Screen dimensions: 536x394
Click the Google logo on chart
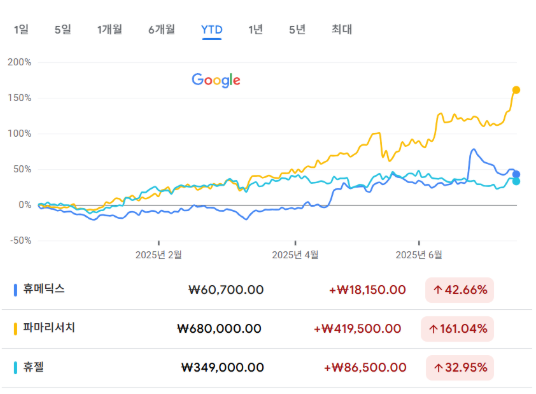pos(216,80)
